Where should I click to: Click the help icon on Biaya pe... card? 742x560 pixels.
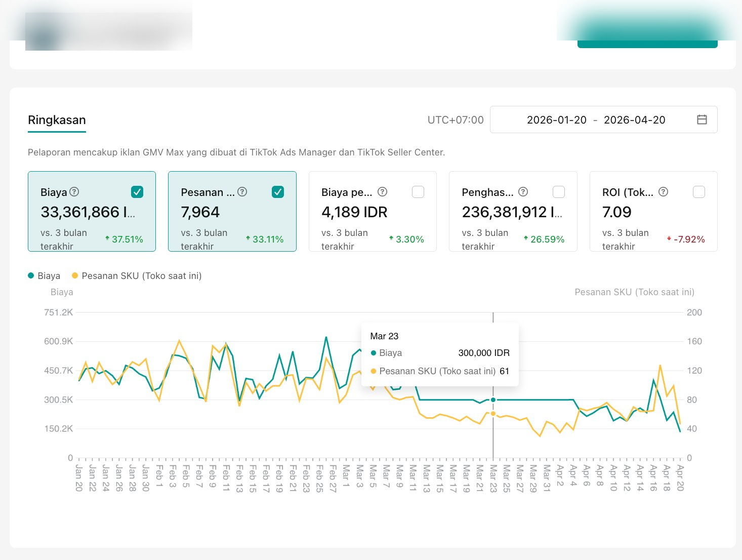[x=383, y=192]
